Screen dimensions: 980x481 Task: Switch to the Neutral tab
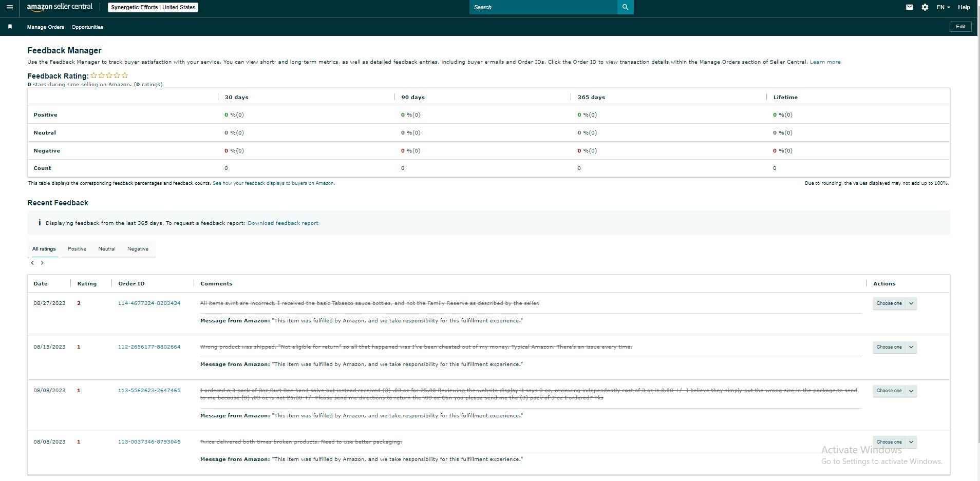(x=107, y=249)
